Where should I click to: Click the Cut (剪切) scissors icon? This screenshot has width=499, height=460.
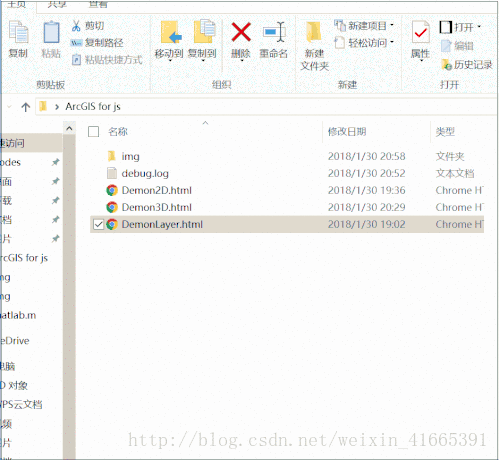coord(76,26)
